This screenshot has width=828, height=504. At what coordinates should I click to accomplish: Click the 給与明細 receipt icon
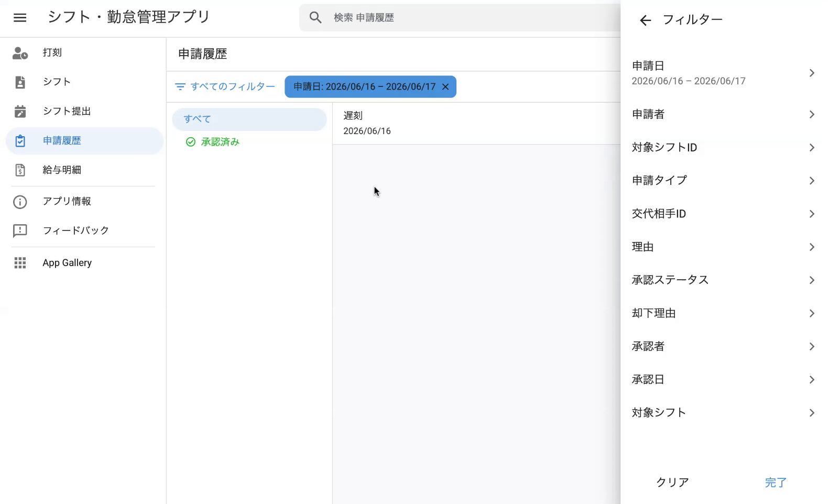pyautogui.click(x=20, y=170)
